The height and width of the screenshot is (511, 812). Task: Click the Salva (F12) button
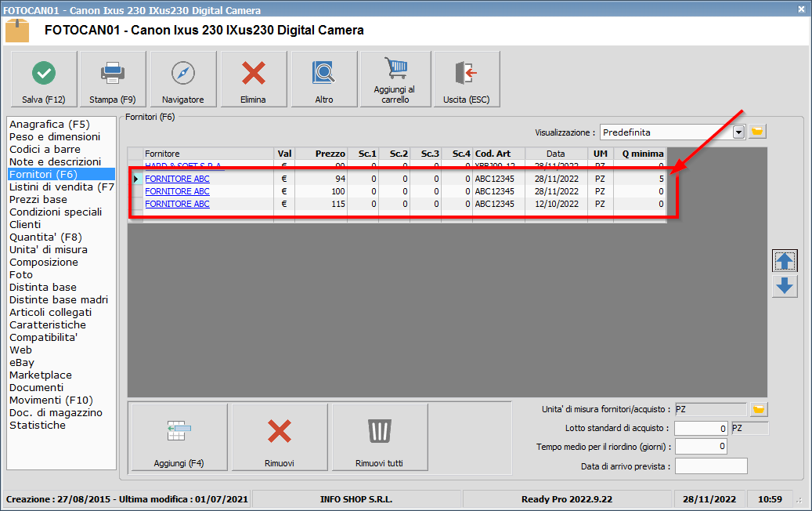pyautogui.click(x=44, y=79)
